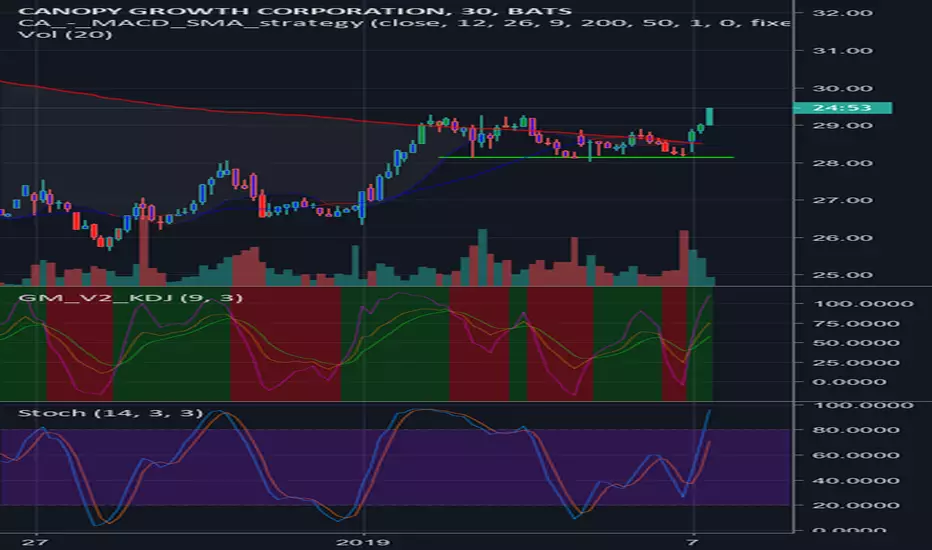
Task: Click the 80.0000 level on Stoch scale
Action: pos(855,430)
